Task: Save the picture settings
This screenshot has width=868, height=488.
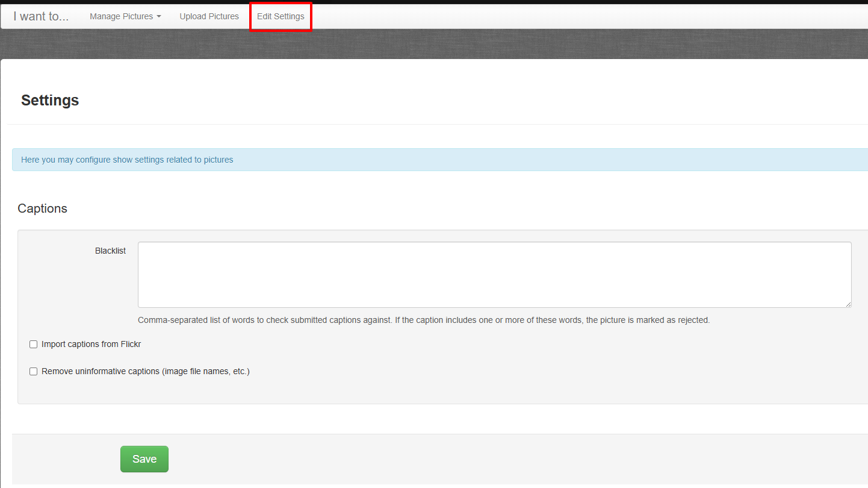Action: pyautogui.click(x=144, y=459)
